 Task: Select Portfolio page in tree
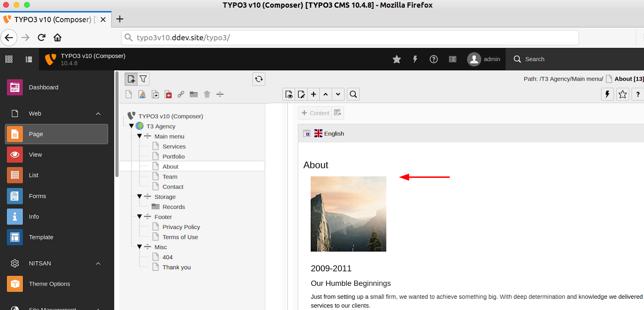pos(173,156)
